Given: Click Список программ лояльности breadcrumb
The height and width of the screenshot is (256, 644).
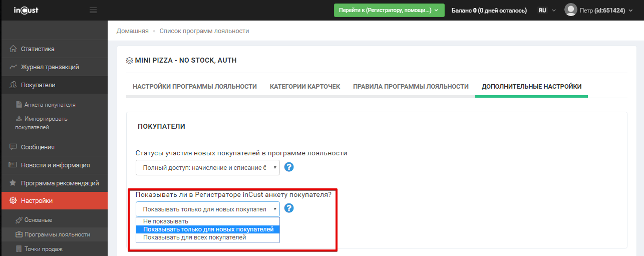Looking at the screenshot, I should pos(204,31).
